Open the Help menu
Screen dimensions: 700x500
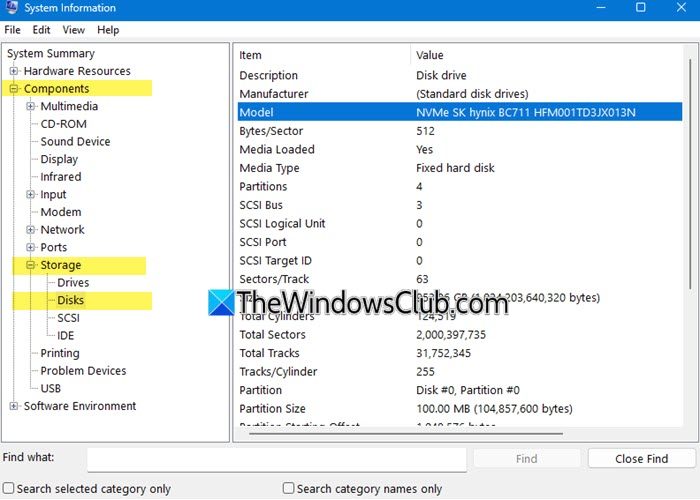(107, 30)
